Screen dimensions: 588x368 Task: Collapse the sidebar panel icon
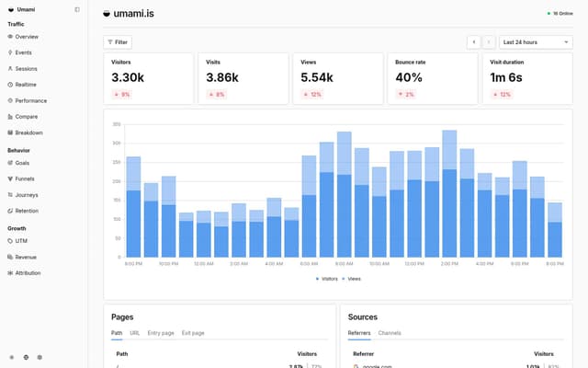coord(77,9)
